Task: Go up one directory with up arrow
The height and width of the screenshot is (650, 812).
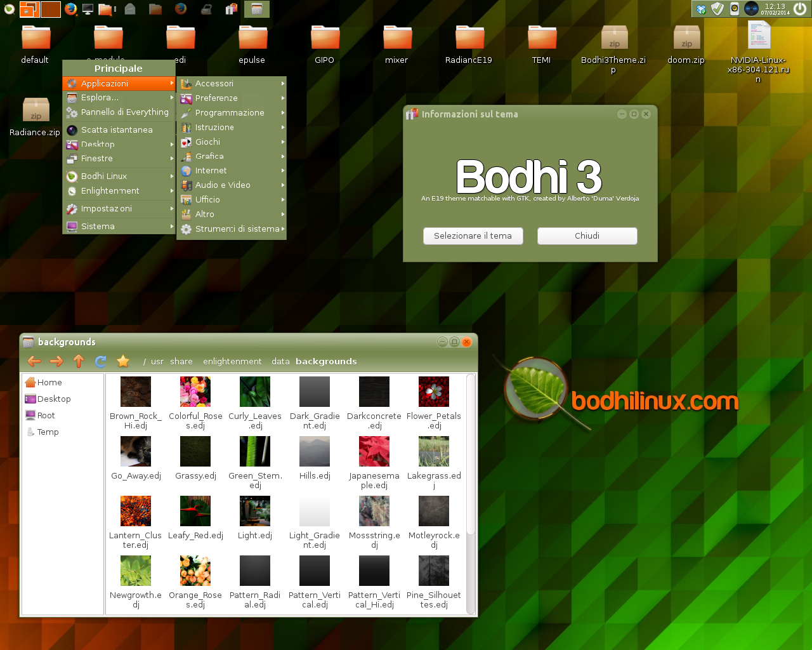Action: coord(79,361)
